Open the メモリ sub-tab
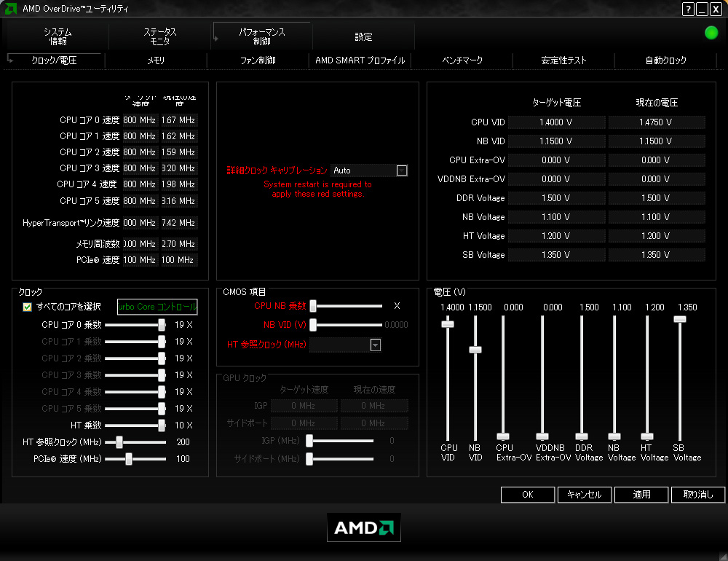Image resolution: width=728 pixels, height=561 pixels. click(x=156, y=60)
